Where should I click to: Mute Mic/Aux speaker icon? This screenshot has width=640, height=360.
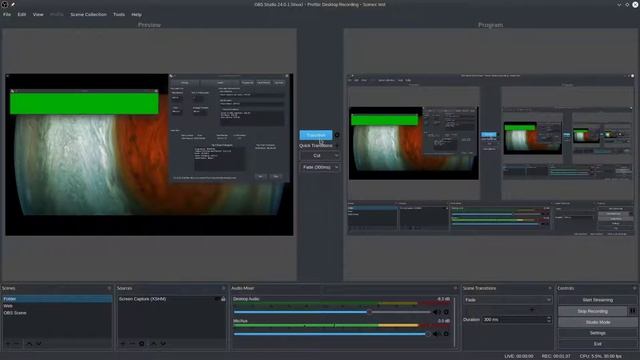point(436,334)
